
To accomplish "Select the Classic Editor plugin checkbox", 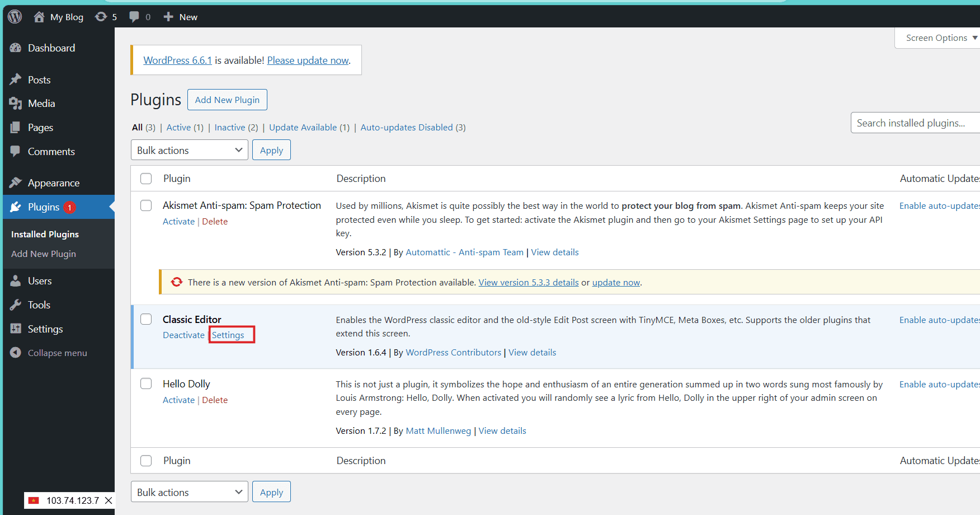I will point(146,319).
